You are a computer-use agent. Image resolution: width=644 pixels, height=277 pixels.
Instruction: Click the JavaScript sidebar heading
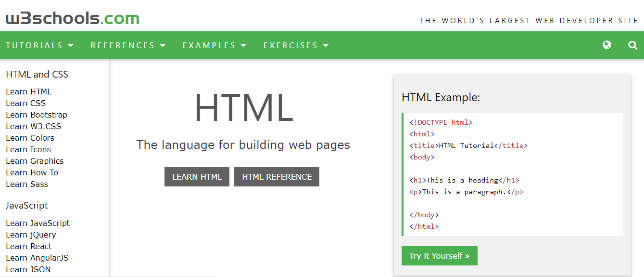coord(27,206)
